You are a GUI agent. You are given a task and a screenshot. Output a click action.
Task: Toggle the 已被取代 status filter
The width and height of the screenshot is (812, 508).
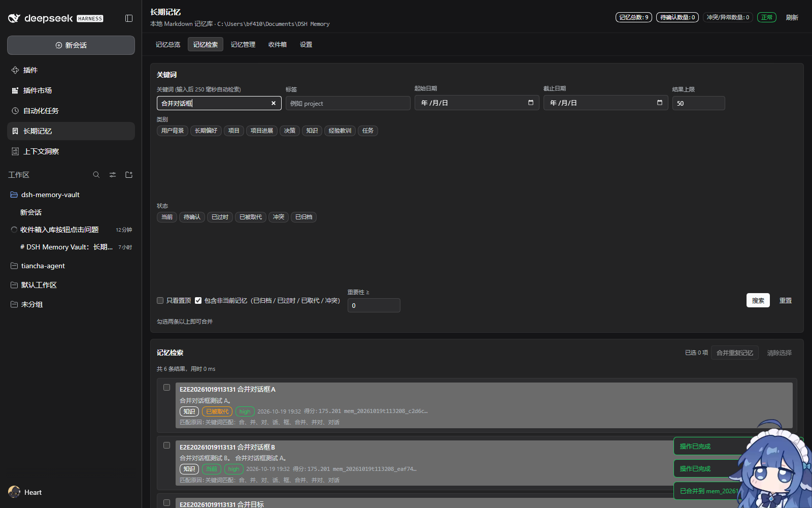click(x=251, y=217)
